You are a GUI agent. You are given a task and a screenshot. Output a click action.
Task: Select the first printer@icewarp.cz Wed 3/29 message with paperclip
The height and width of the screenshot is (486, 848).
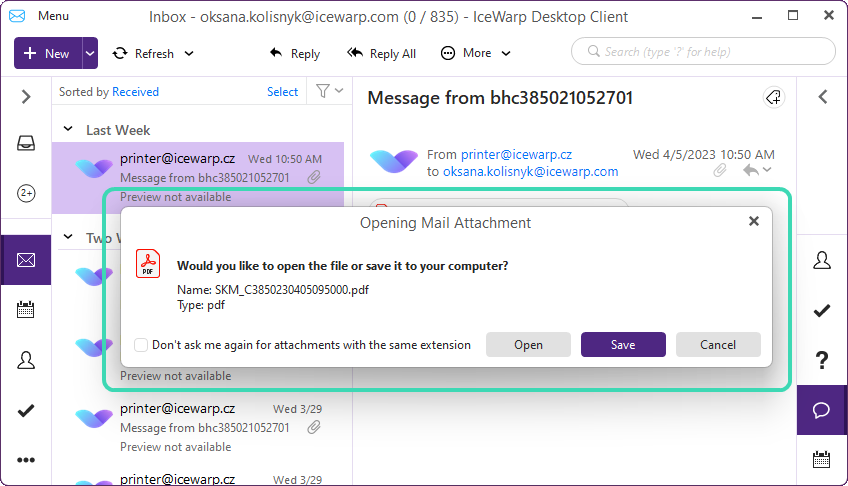click(x=198, y=427)
